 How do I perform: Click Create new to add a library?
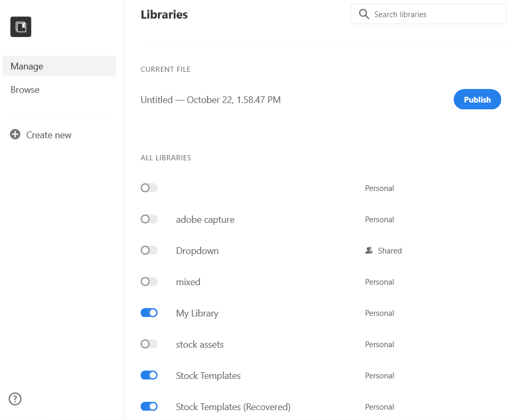[x=48, y=134]
